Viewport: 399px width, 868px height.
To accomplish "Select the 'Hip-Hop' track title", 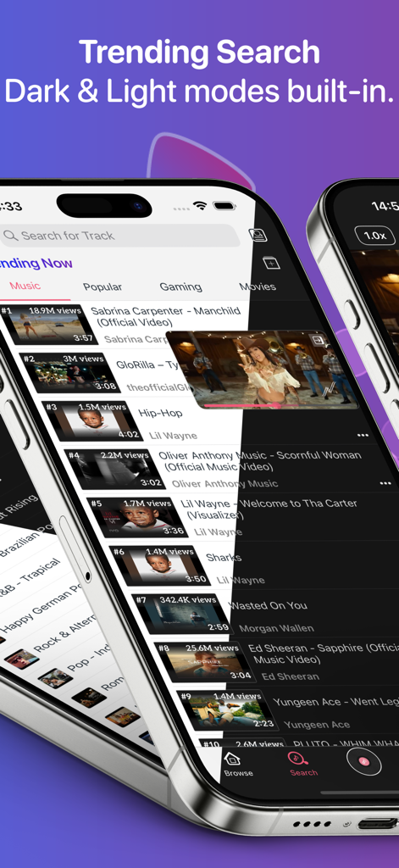I will coord(160,413).
